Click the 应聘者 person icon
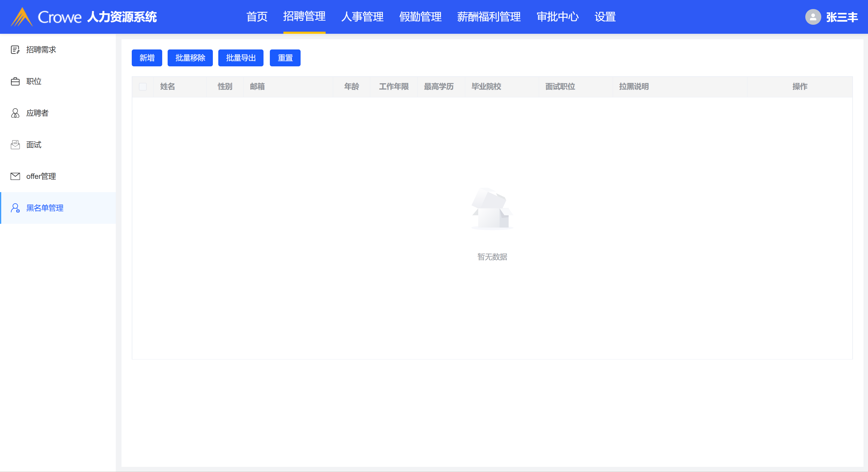 [x=15, y=113]
